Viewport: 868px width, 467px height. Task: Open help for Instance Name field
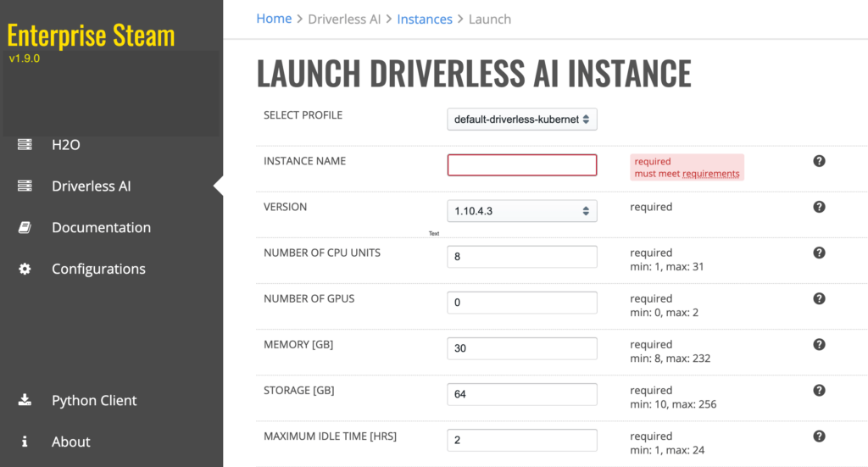[x=820, y=161]
